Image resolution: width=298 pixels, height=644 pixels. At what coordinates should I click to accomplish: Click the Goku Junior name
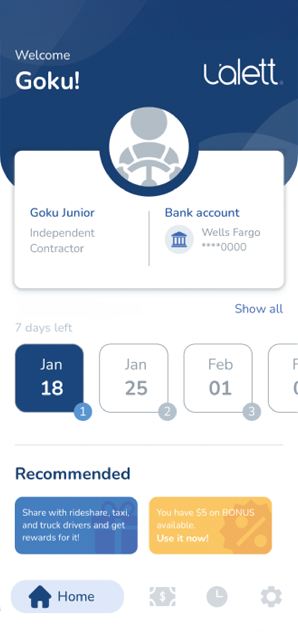pos(62,213)
